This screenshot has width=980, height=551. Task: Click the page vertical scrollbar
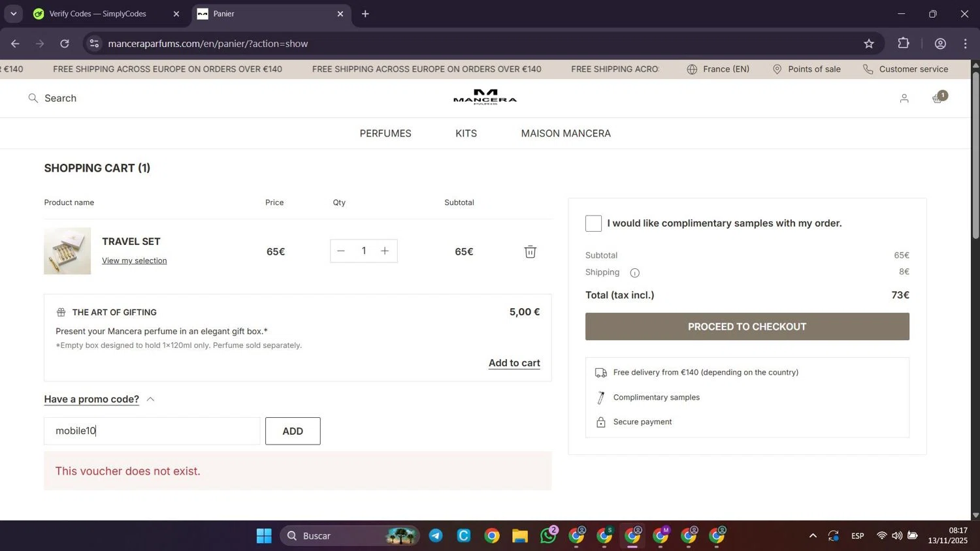975,155
